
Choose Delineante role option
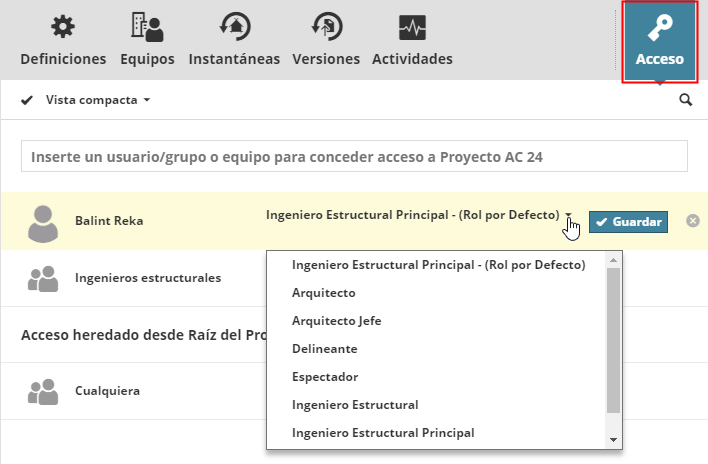pyautogui.click(x=324, y=349)
